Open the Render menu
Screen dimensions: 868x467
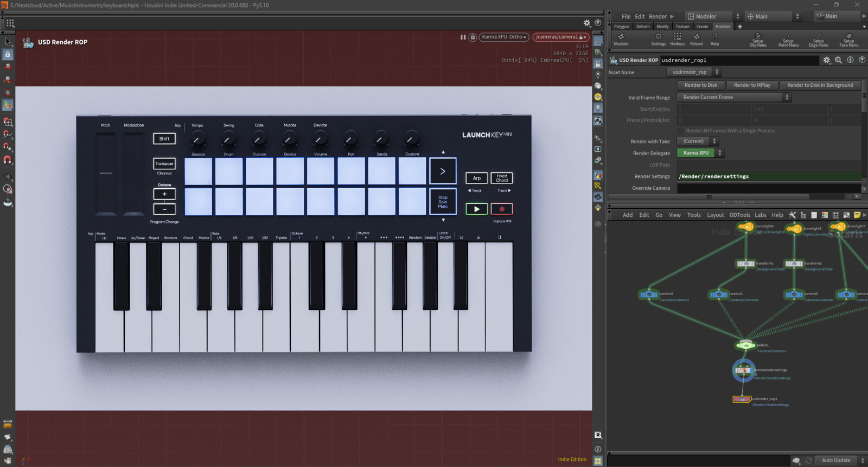[x=658, y=16]
